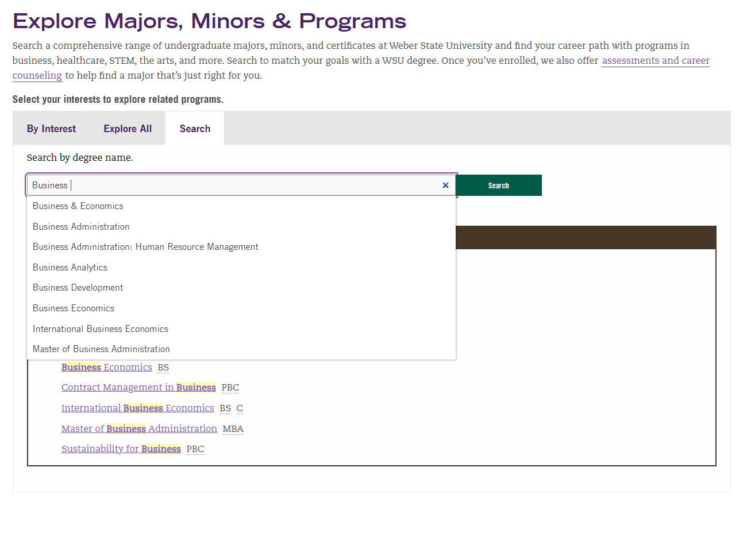Open the International Business Economics result link
The image size is (747, 560).
pos(138,408)
